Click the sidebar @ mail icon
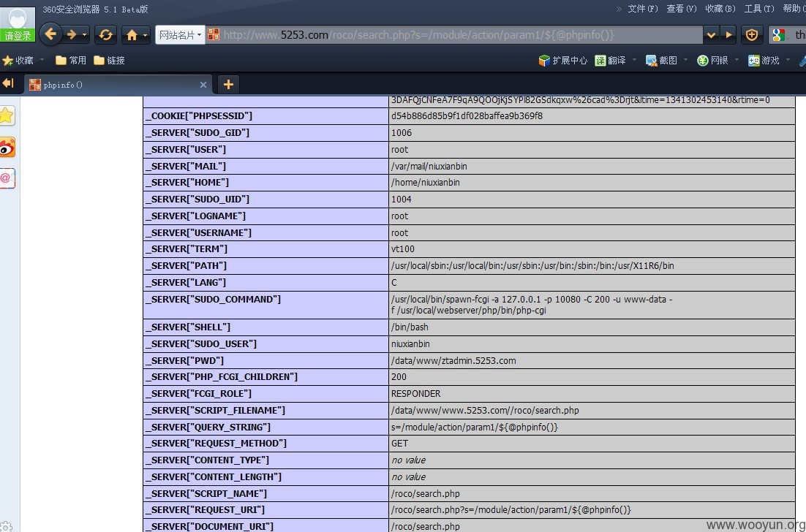 pos(6,178)
